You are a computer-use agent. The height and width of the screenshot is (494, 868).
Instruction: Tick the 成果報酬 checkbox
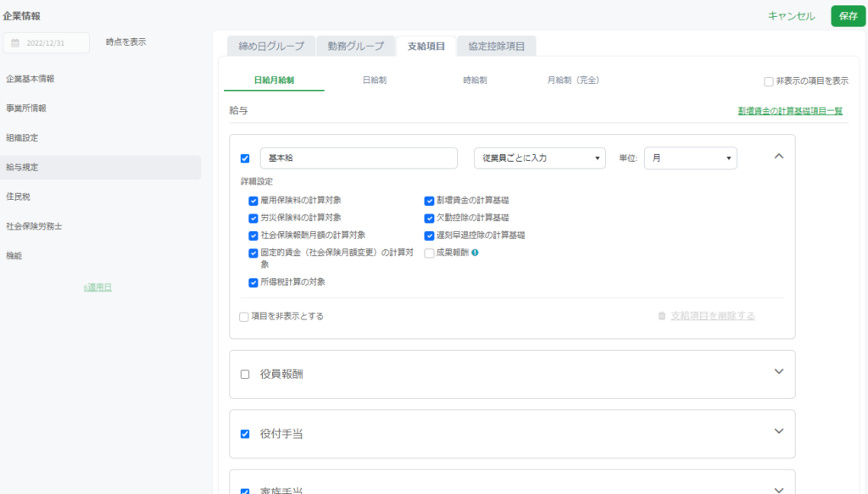click(429, 253)
